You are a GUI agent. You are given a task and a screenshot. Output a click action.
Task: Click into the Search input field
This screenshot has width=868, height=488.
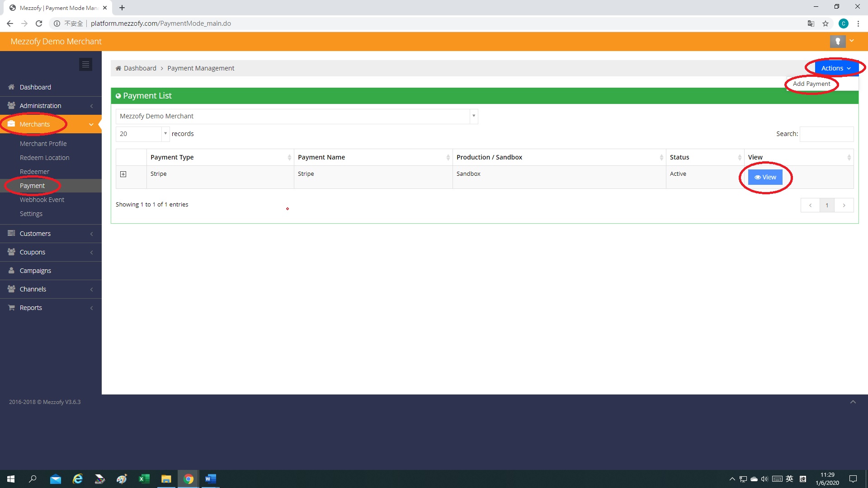click(826, 134)
